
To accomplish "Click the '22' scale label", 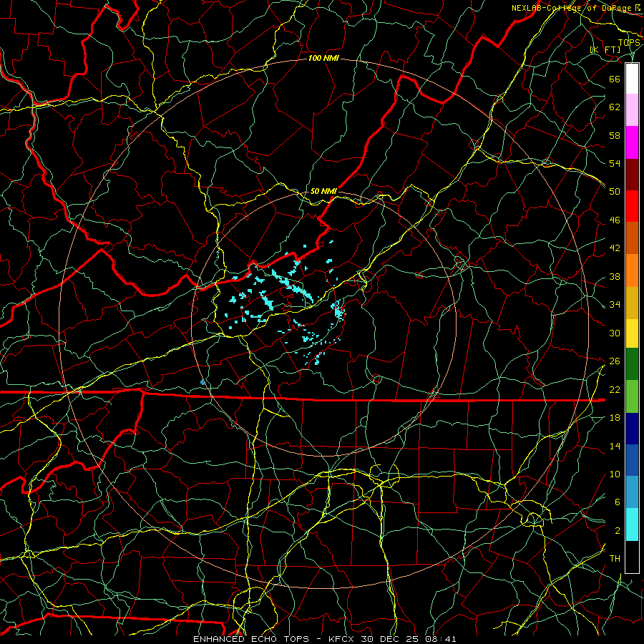I will (615, 389).
